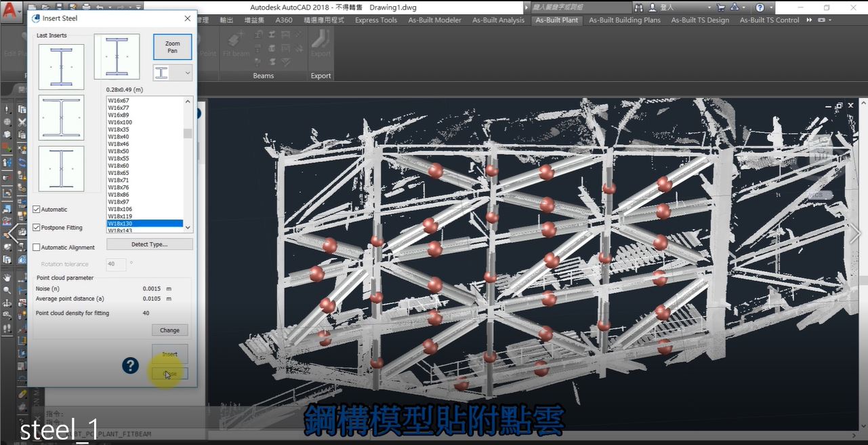Screen dimensions: 868x445
Task: Select W18x50 in the profile list
Action: pyautogui.click(x=145, y=151)
